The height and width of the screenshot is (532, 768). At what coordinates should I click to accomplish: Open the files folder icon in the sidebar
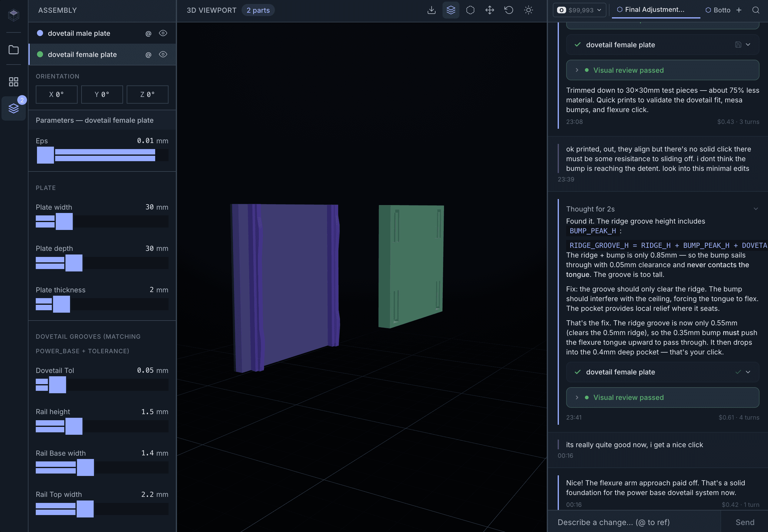[x=13, y=49]
